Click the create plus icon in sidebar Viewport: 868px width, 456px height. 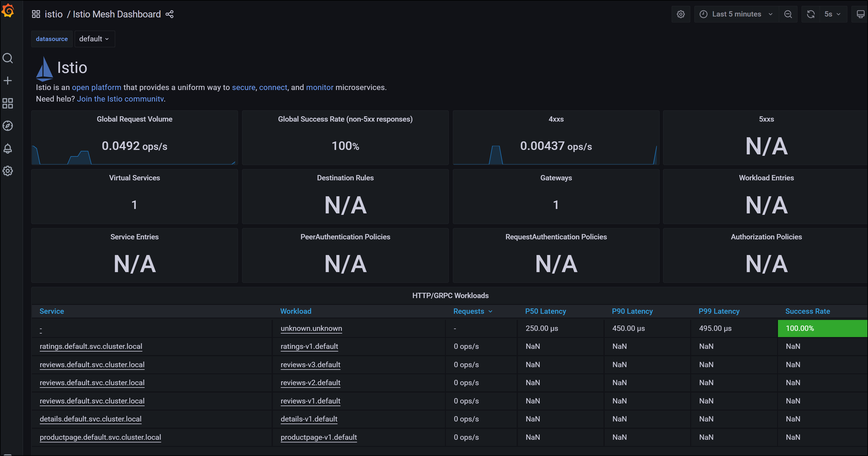(8, 81)
